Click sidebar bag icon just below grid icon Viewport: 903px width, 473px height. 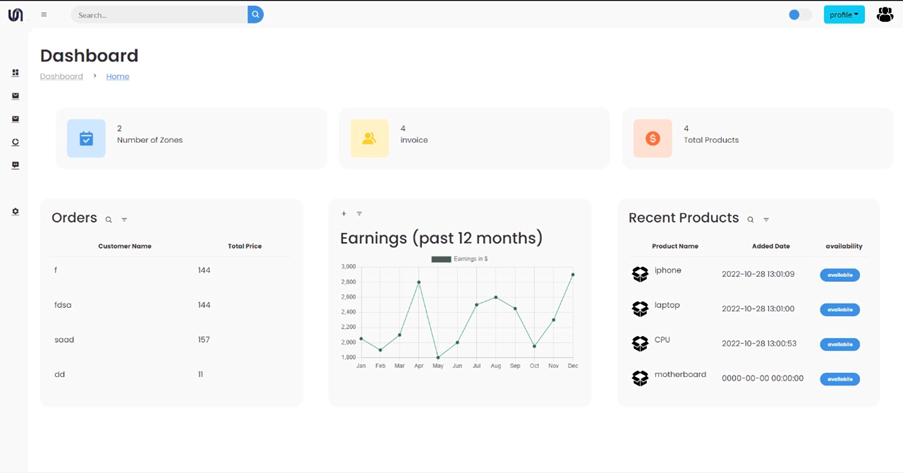[x=16, y=96]
